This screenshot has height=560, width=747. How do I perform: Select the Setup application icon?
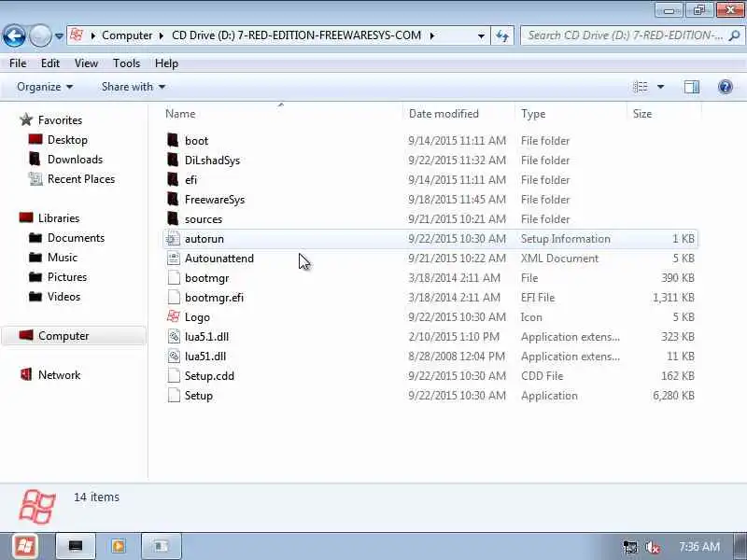[x=174, y=395]
